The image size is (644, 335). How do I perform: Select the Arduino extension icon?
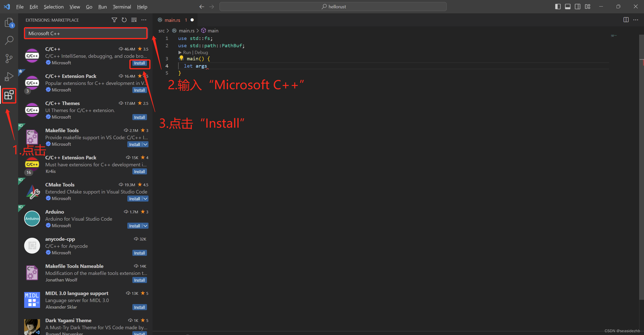click(x=32, y=218)
